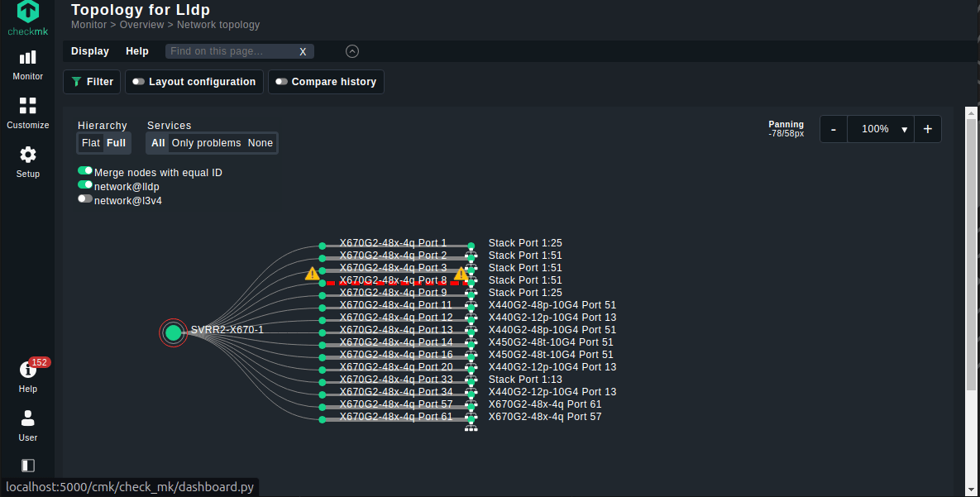Image resolution: width=980 pixels, height=497 pixels.
Task: Click the X670G2-48x-4q Port 8 label
Action: [x=393, y=280]
